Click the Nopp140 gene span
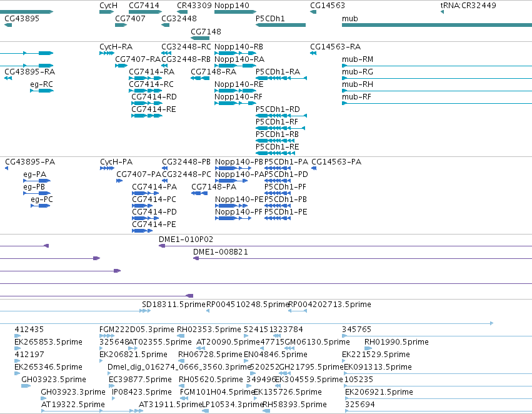532x414 pixels. (x=235, y=12)
